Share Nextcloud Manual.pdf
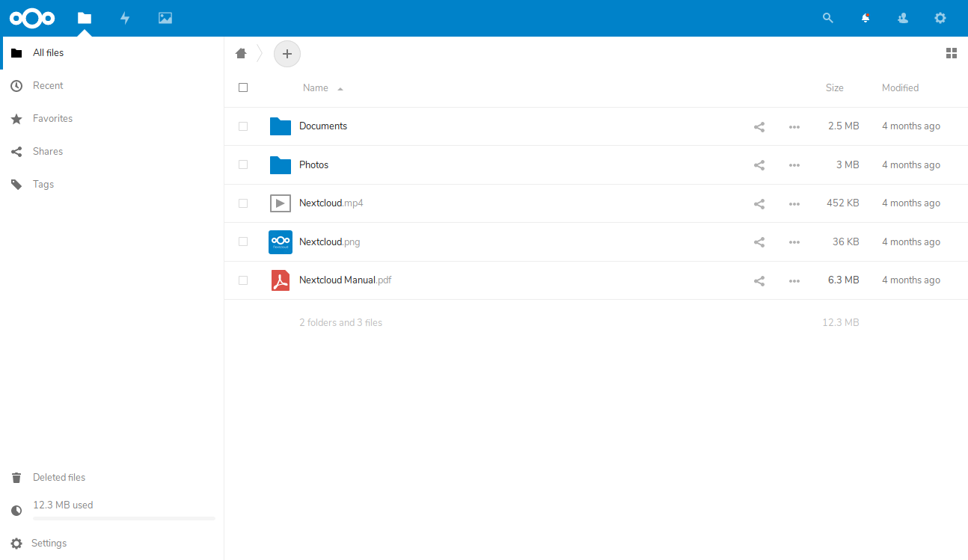 coord(759,281)
